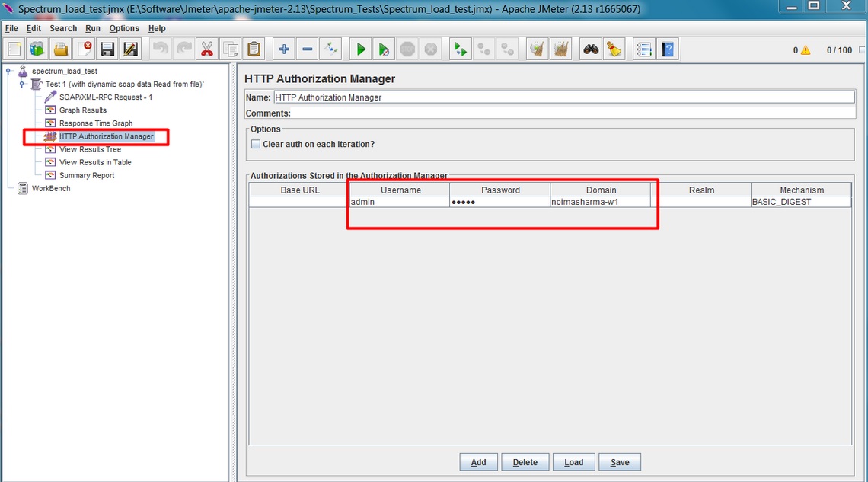Open the Run menu
The height and width of the screenshot is (482, 868).
point(92,28)
